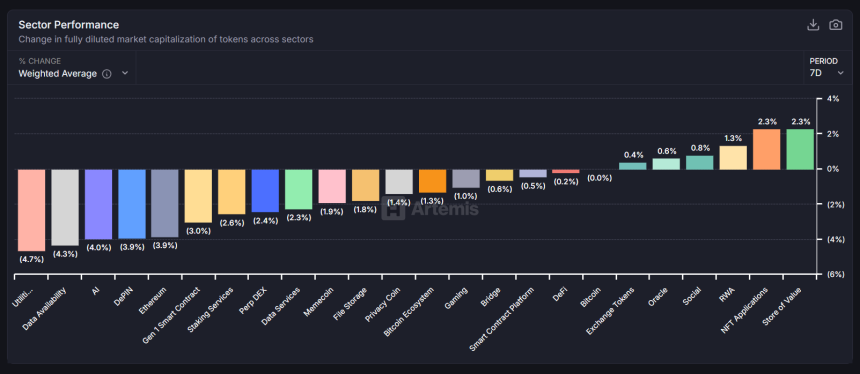Click the Perp DEX blue bar
Screen dimensions: 860x374
tap(265, 191)
